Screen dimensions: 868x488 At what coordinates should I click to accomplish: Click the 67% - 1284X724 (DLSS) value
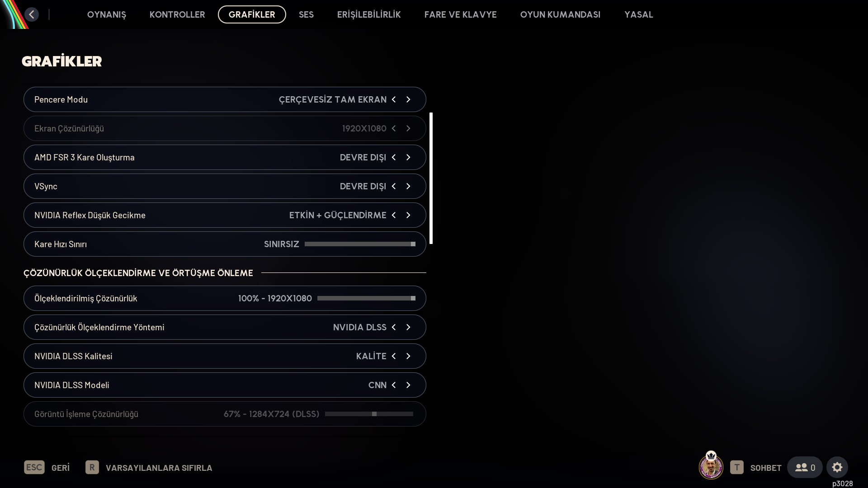pyautogui.click(x=272, y=414)
